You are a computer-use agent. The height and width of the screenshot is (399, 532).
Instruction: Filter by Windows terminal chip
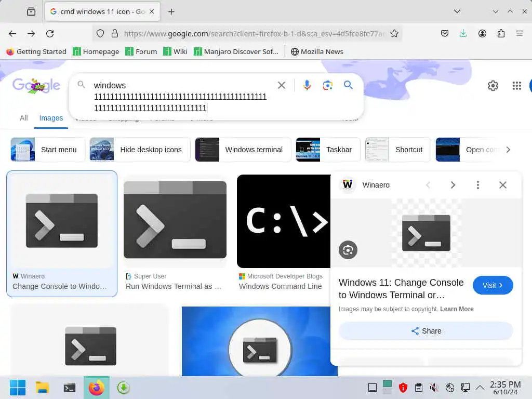coord(243,150)
